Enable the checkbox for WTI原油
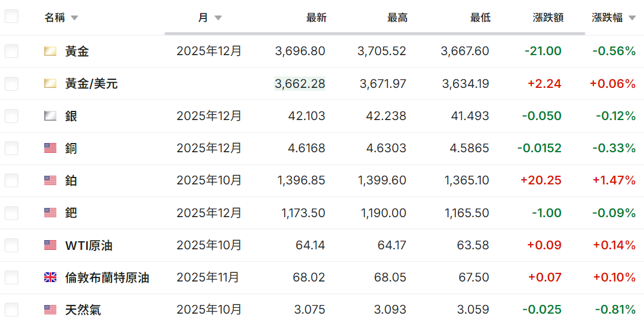This screenshot has height=324, width=644. [11, 245]
